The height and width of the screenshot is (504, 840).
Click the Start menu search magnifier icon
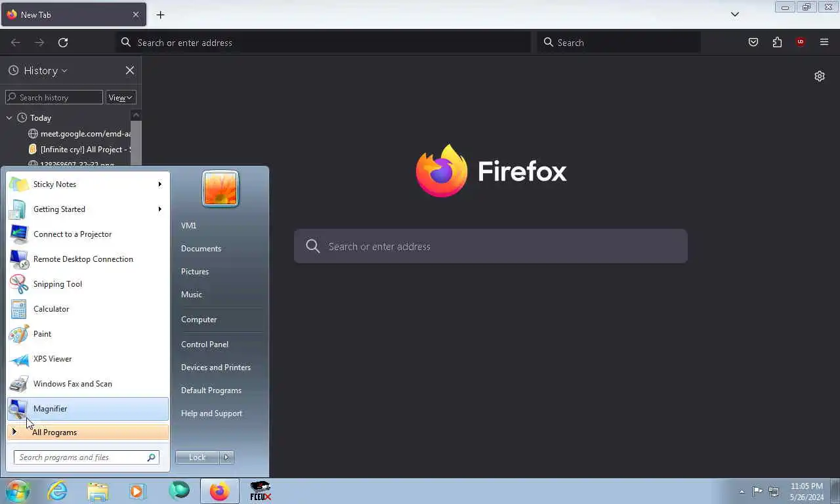[x=152, y=457]
